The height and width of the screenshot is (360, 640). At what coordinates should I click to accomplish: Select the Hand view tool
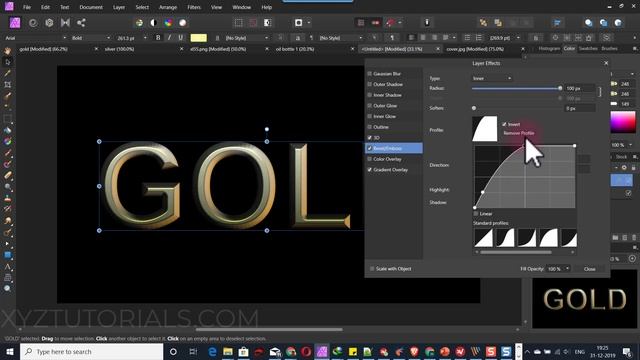7,51
